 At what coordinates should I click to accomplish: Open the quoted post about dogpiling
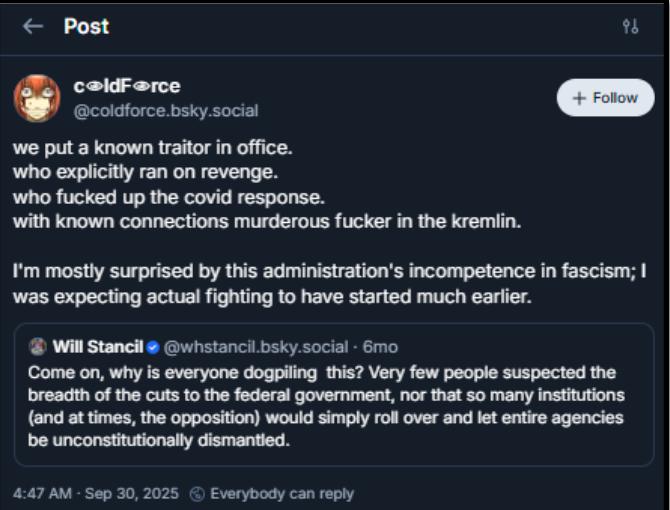pos(334,405)
